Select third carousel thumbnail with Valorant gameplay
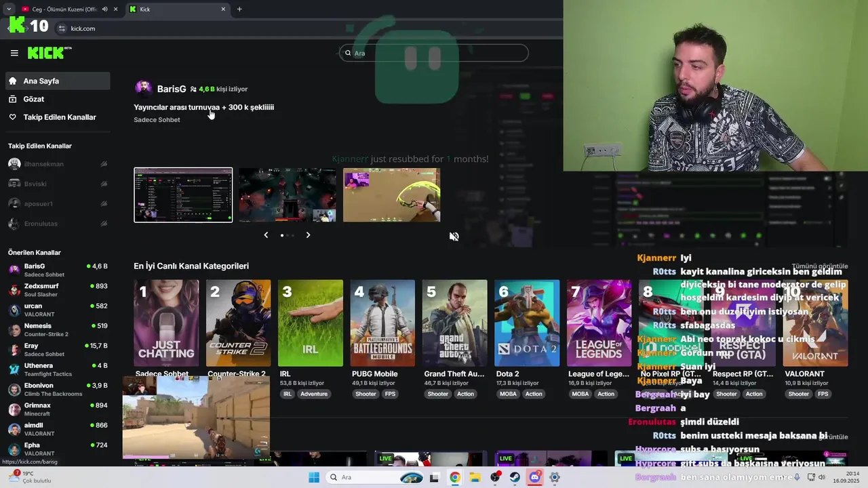The image size is (868, 488). pyautogui.click(x=391, y=195)
